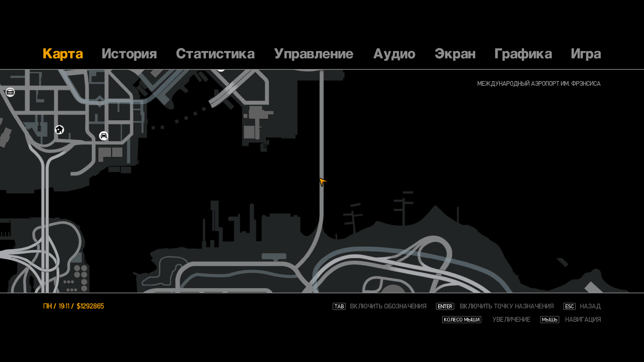Click the КОЛЕСО МЫШИ key icon
Image resolution: width=644 pixels, height=362 pixels.
[x=461, y=320]
